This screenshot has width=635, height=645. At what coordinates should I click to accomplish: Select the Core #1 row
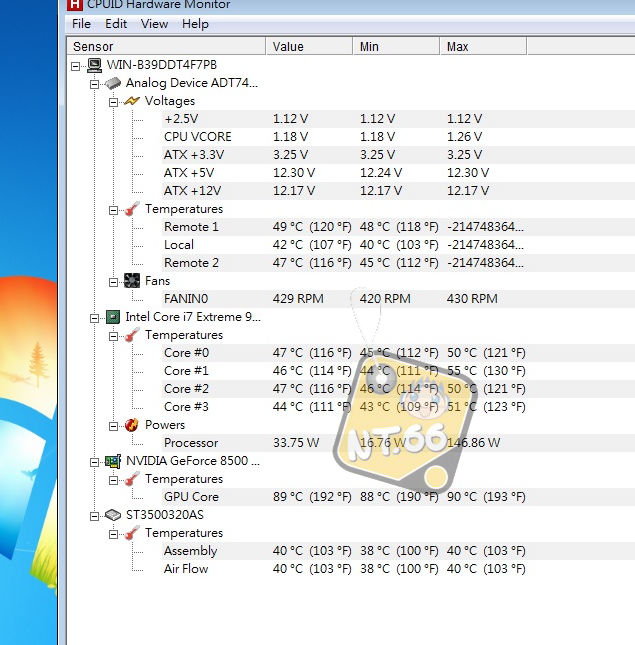(398, 371)
